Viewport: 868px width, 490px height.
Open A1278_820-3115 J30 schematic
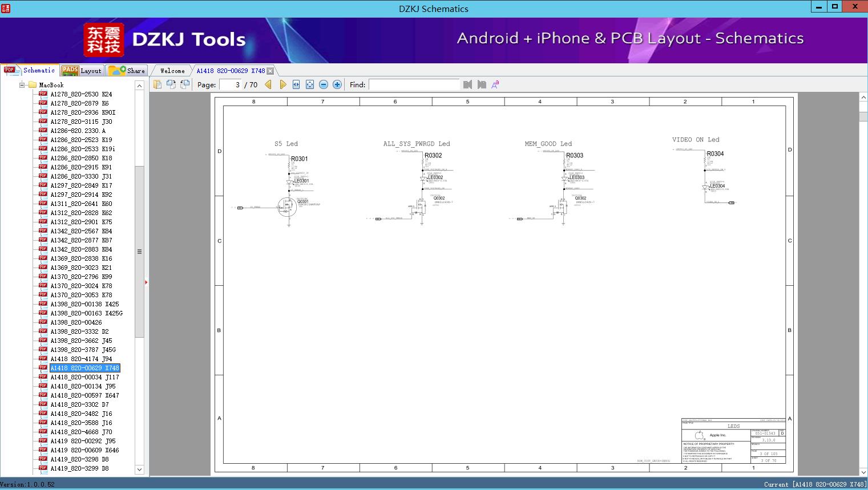point(81,122)
